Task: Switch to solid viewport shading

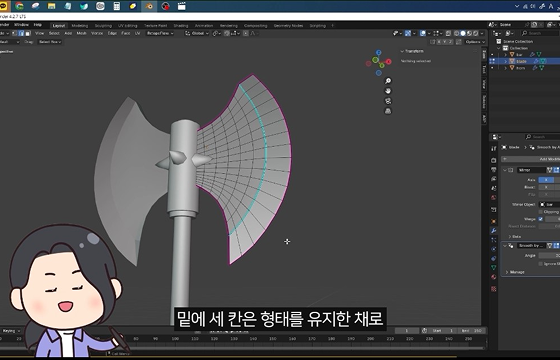Action: click(463, 33)
